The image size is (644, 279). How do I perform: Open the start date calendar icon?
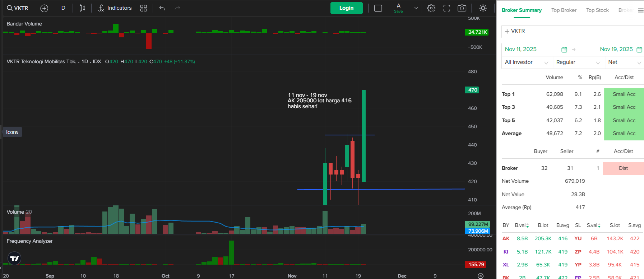point(564,50)
